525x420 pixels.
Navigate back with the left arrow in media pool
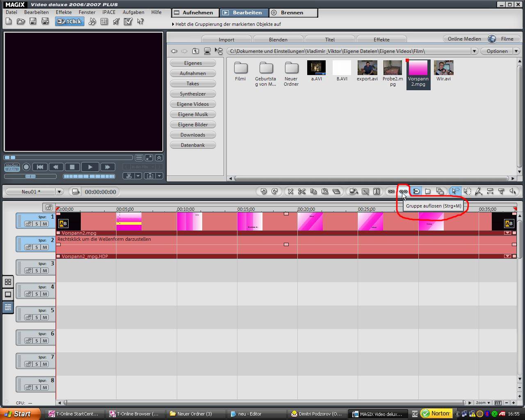point(174,51)
